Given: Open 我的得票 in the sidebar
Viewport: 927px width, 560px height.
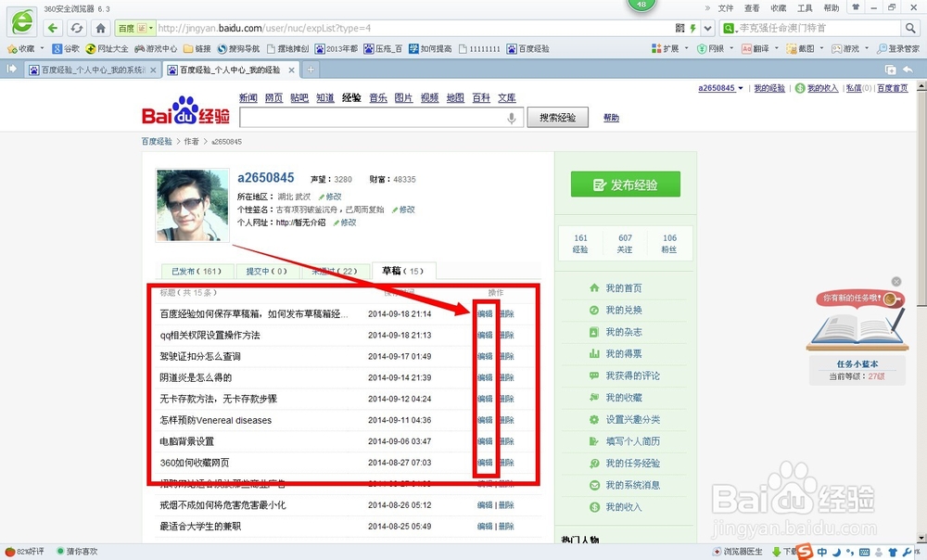Looking at the screenshot, I should pos(623,353).
